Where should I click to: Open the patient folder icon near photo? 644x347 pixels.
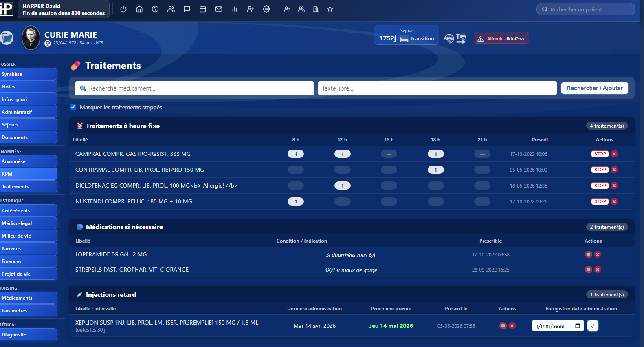6,38
